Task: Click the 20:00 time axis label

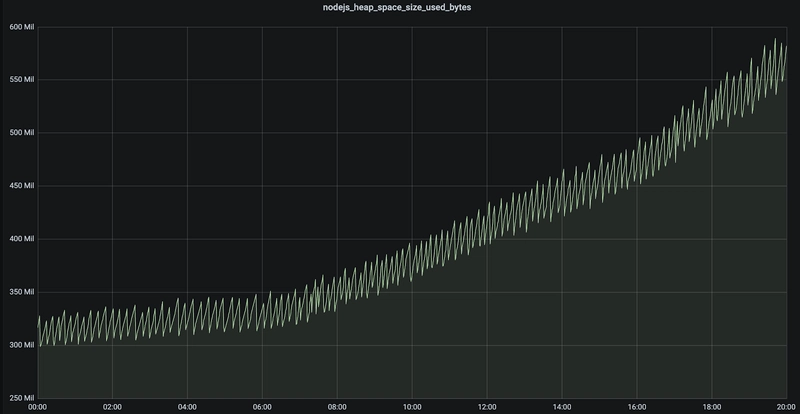Action: coord(782,408)
